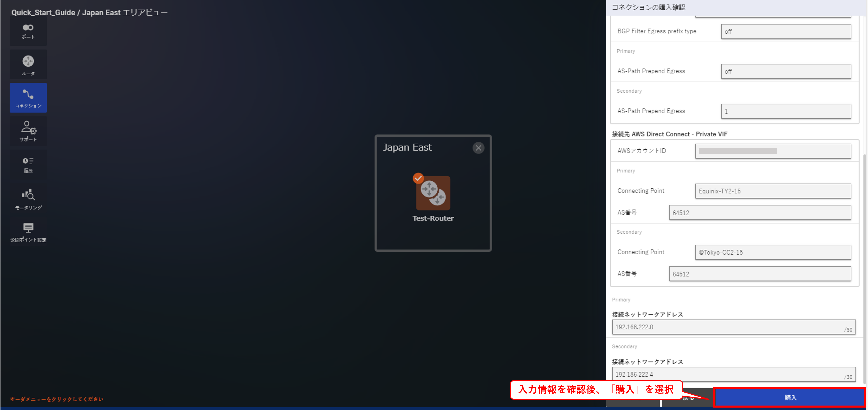868x410 pixels.
Task: Open the ルータ (Router) sidebar menu
Action: point(28,65)
